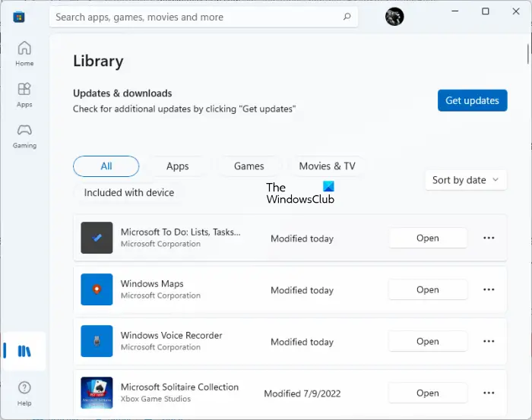The width and height of the screenshot is (532, 420).
Task: Click the 'Library' page heading
Action: [x=98, y=62]
